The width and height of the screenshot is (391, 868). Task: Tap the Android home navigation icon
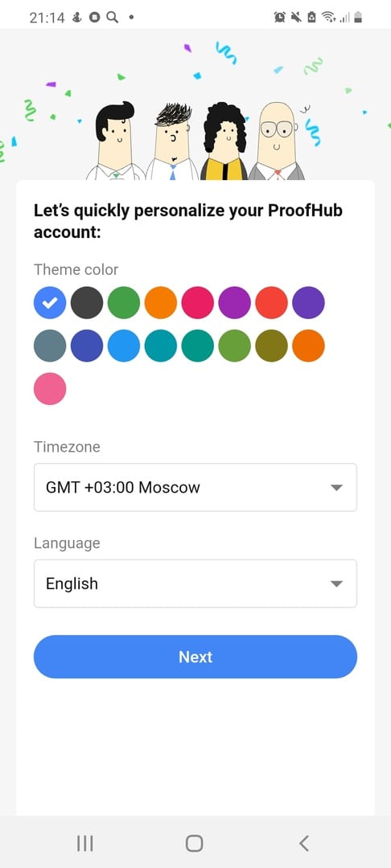pos(195,843)
